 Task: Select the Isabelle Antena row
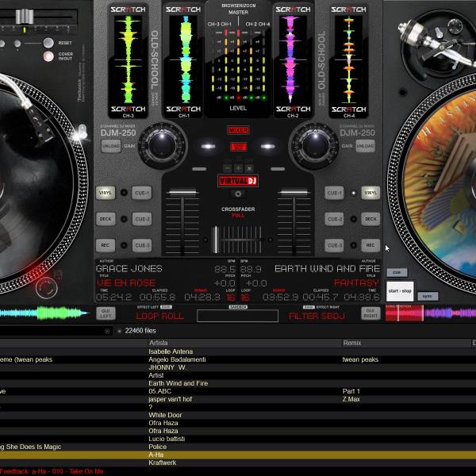pyautogui.click(x=238, y=351)
